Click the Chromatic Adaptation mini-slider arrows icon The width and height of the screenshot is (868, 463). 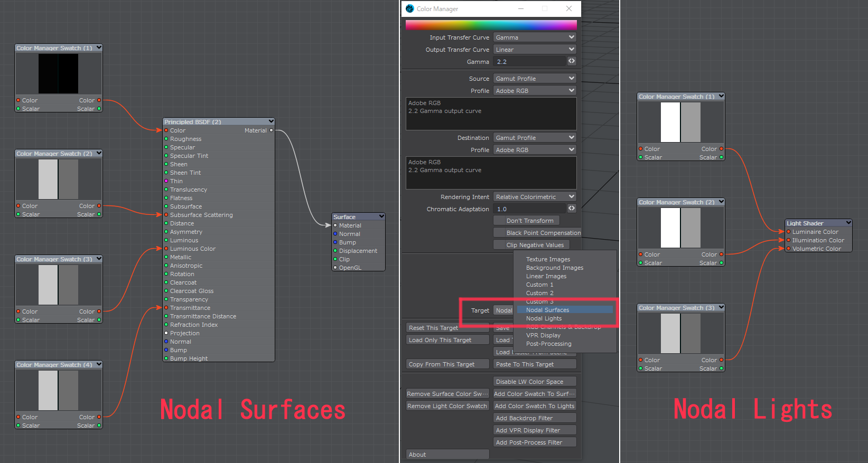(x=572, y=209)
